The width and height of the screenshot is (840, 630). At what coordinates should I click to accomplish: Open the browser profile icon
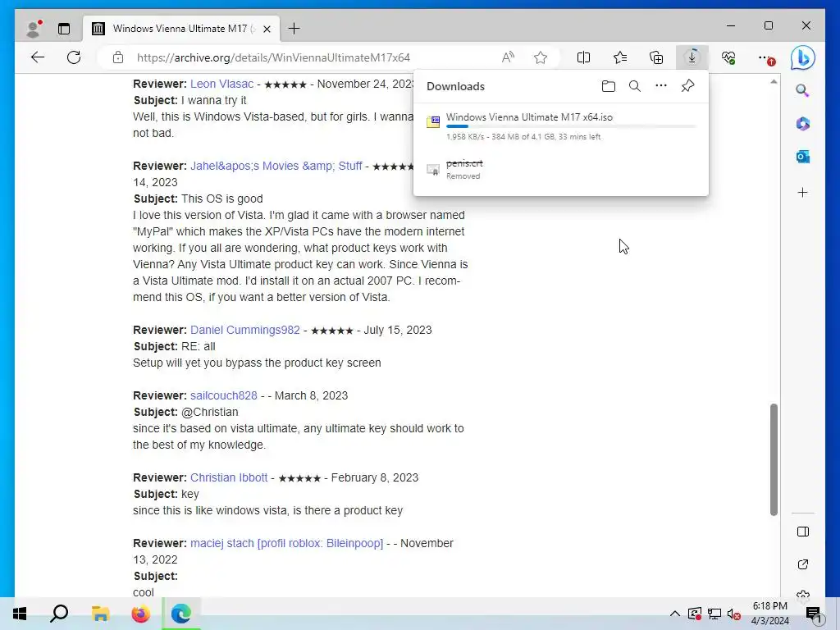coord(34,29)
